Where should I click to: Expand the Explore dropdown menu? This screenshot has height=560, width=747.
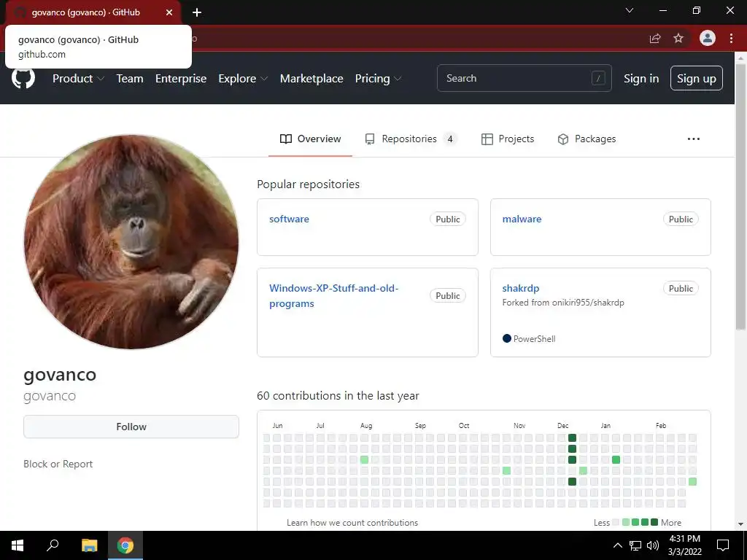243,79
